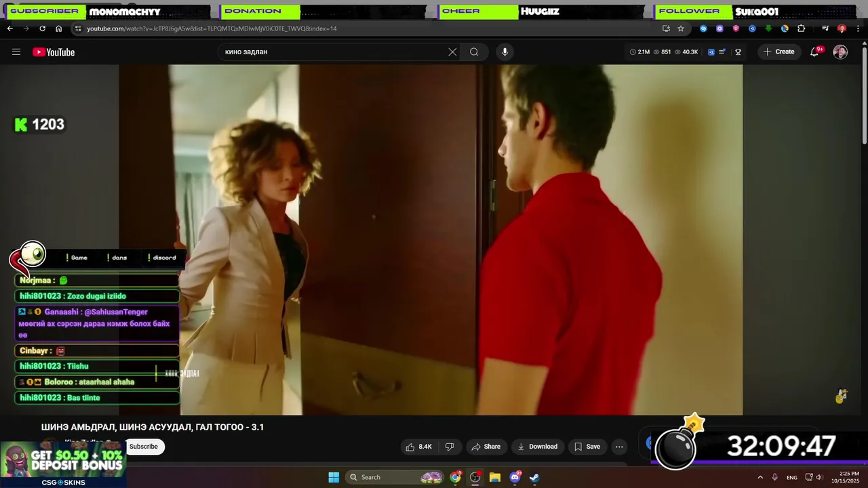868x488 pixels.
Task: View site information icon in address bar
Action: pos(78,28)
